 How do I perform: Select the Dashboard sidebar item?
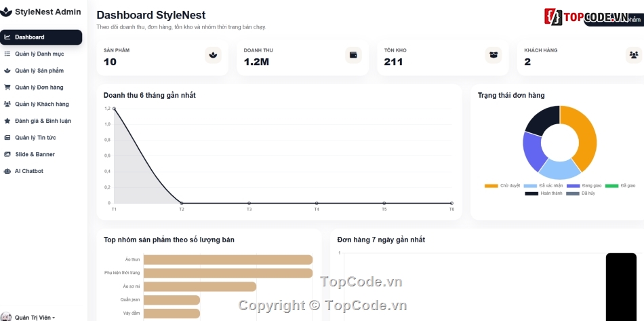point(41,37)
